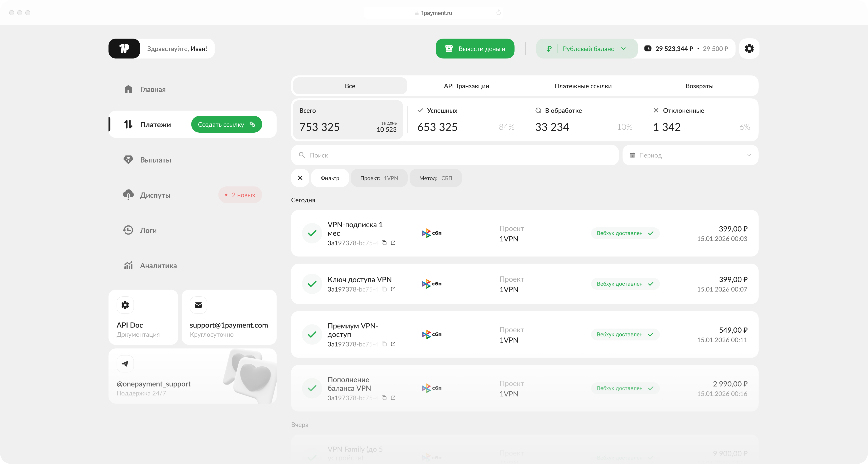Create a payment link via Создать ссылку

(x=226, y=124)
